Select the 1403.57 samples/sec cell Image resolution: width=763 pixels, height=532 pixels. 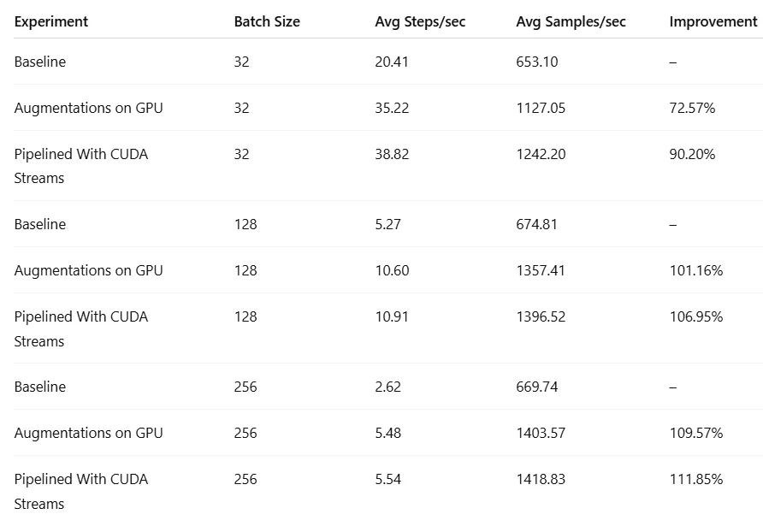541,433
